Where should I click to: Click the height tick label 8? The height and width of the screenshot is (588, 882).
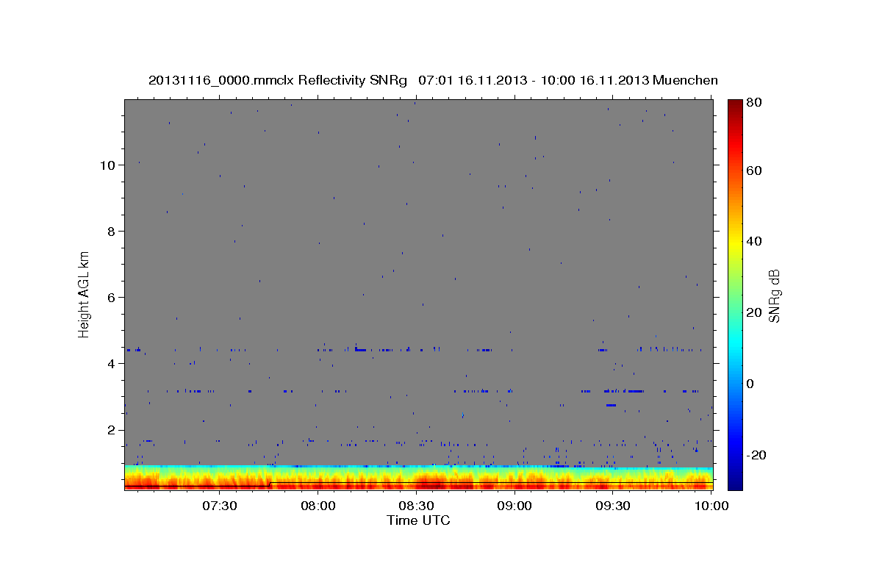(112, 231)
